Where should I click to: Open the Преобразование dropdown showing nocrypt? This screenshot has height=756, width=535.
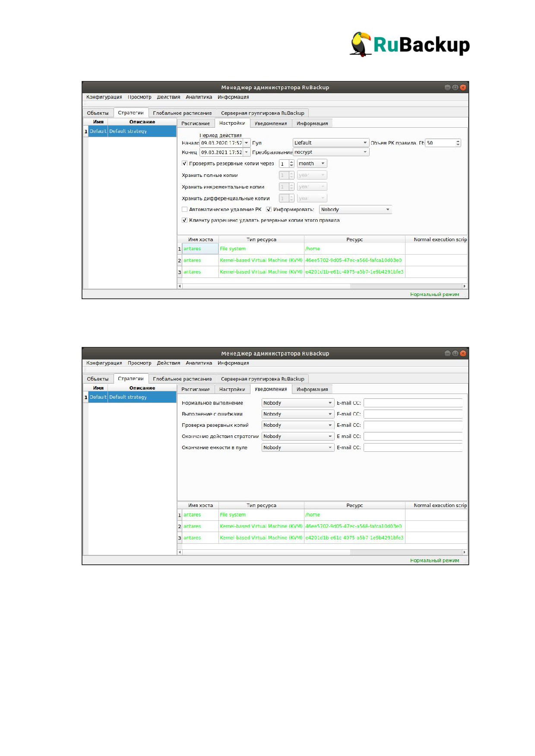[331, 152]
